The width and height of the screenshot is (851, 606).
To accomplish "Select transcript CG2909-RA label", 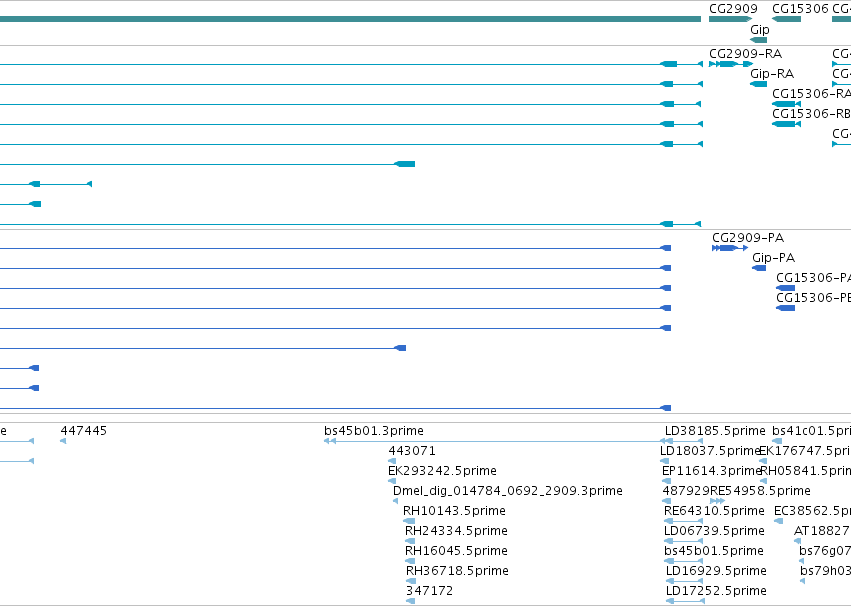I will [x=745, y=54].
